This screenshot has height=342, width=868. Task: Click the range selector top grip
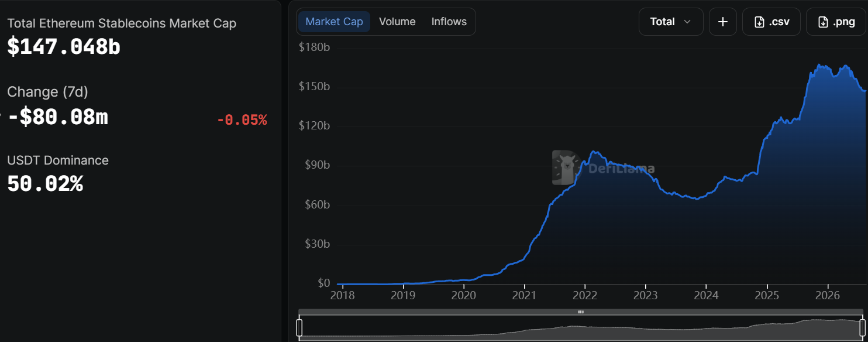pyautogui.click(x=581, y=312)
